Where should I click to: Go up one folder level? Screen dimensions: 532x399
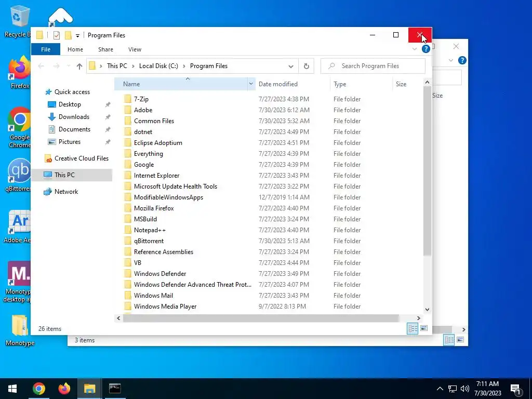point(79,66)
